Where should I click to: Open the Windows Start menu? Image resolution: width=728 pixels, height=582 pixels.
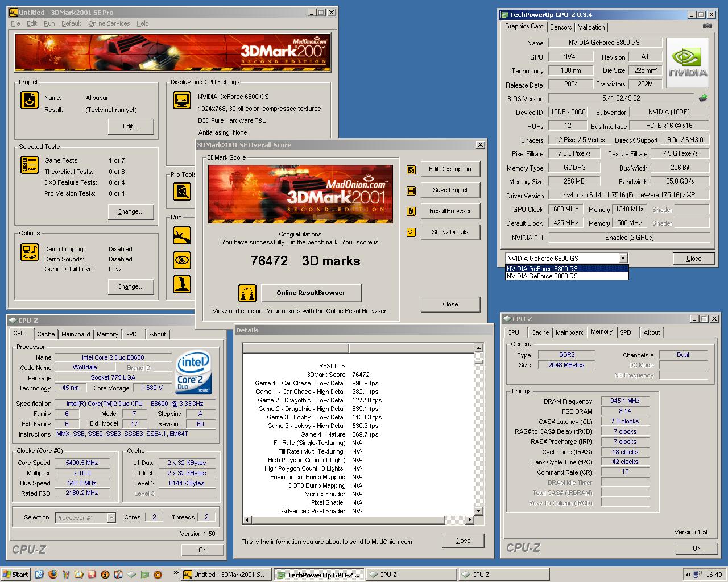[16, 575]
